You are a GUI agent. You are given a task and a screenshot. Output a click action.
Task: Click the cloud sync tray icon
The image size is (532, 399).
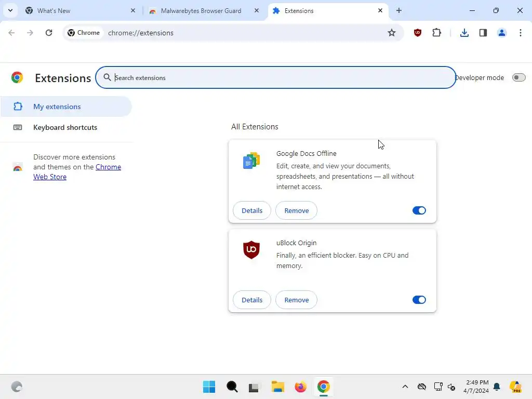pos(422,387)
